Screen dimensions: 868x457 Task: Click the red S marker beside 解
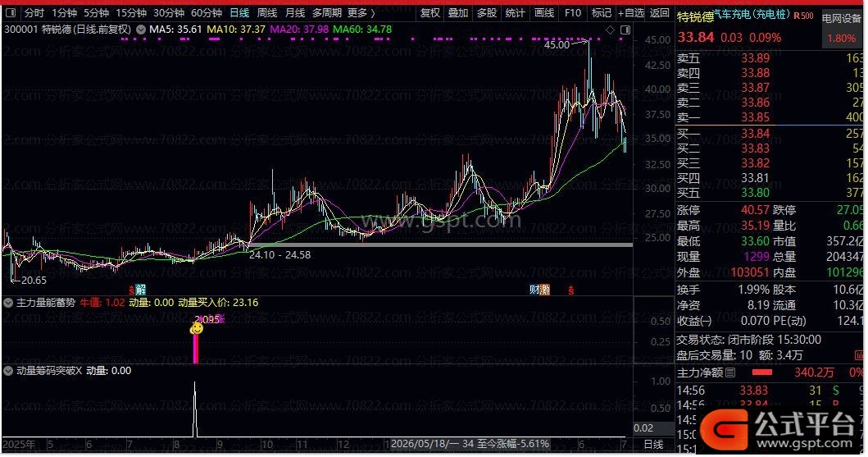[x=132, y=290]
